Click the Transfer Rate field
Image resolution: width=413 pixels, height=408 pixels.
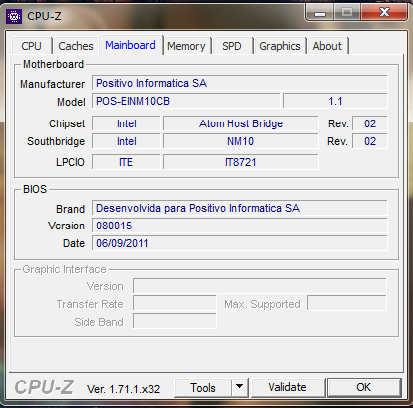click(x=175, y=304)
